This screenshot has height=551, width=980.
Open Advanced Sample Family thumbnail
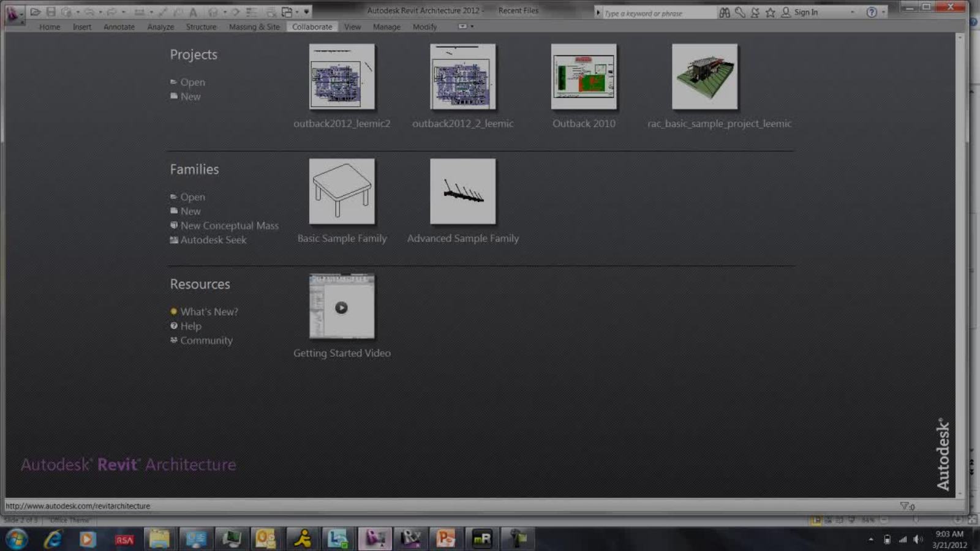coord(463,192)
